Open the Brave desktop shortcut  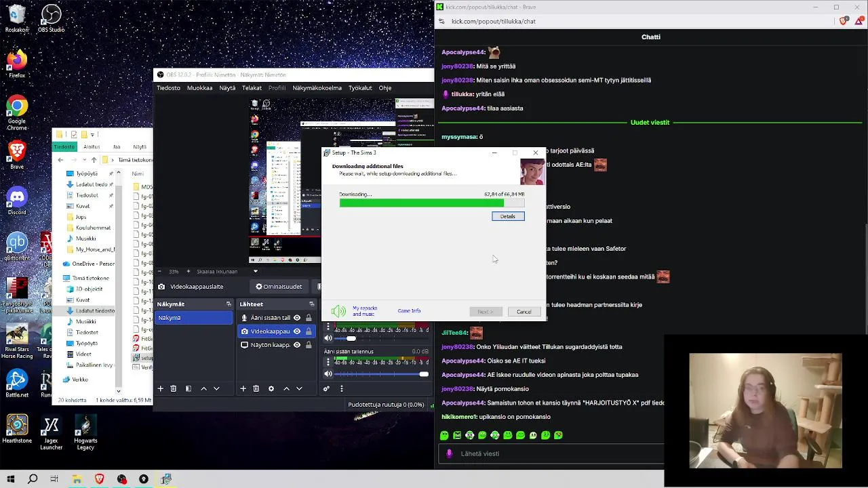[17, 155]
